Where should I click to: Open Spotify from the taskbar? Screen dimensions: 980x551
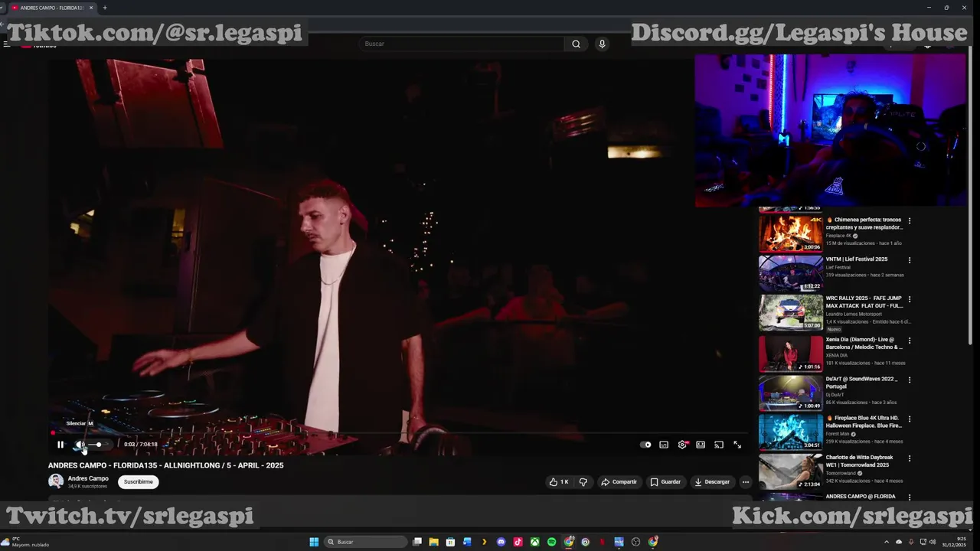tap(551, 542)
